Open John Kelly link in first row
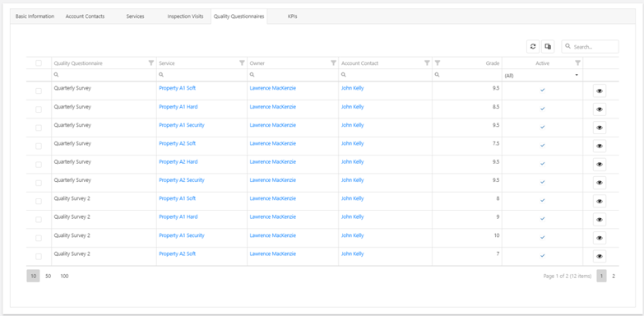Image resolution: width=644 pixels, height=316 pixels. pos(352,88)
